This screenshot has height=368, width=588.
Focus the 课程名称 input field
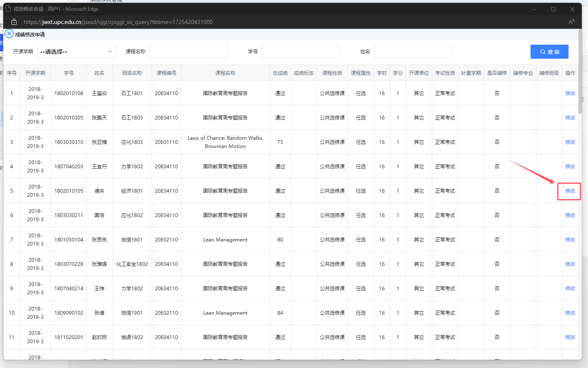(188, 52)
